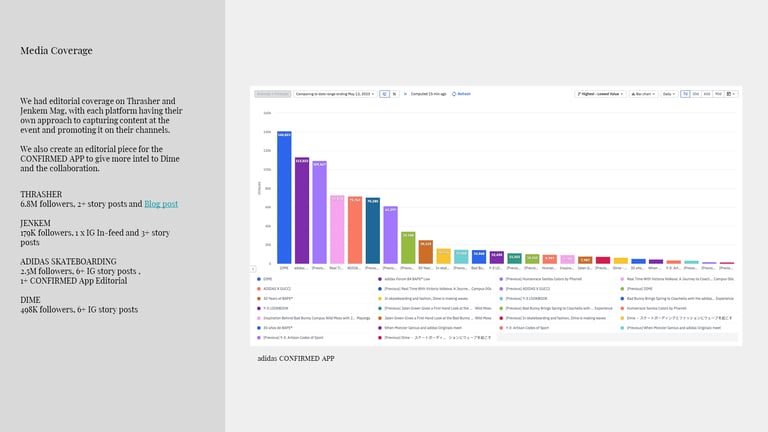This screenshot has height=432, width=768.
Task: Click 'Media Coverage' heading
Action: pyautogui.click(x=56, y=50)
